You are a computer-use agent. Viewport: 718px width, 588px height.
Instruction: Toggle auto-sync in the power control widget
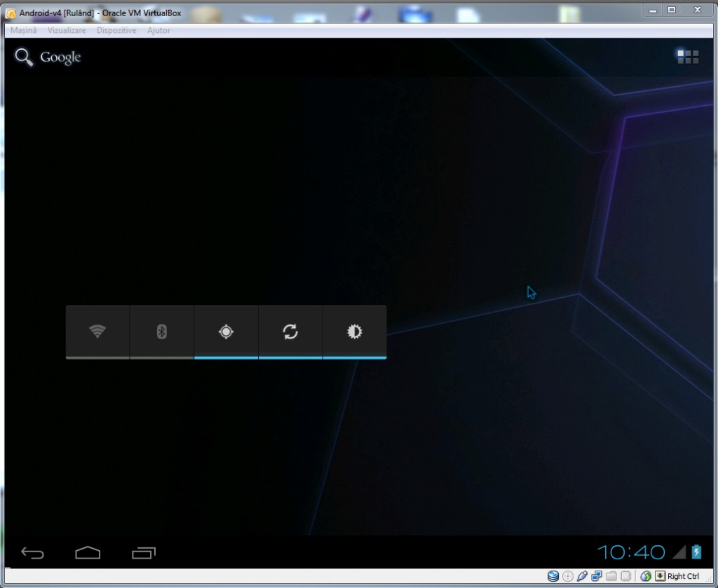290,331
